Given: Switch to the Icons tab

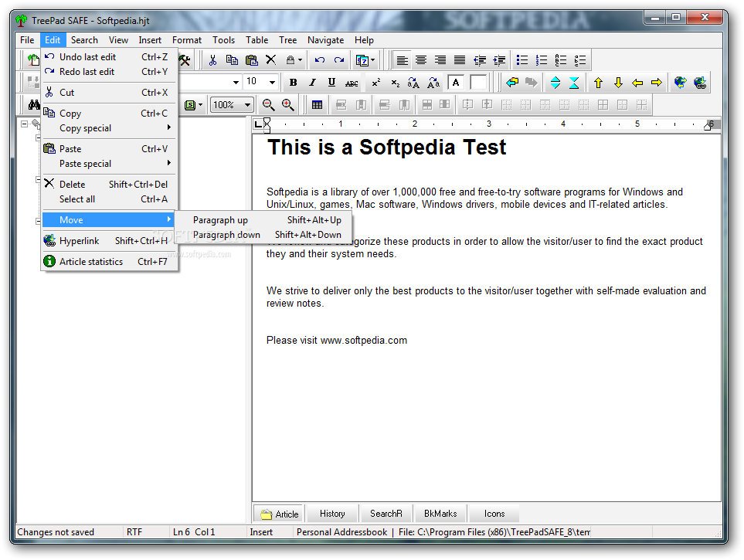Looking at the screenshot, I should [494, 514].
